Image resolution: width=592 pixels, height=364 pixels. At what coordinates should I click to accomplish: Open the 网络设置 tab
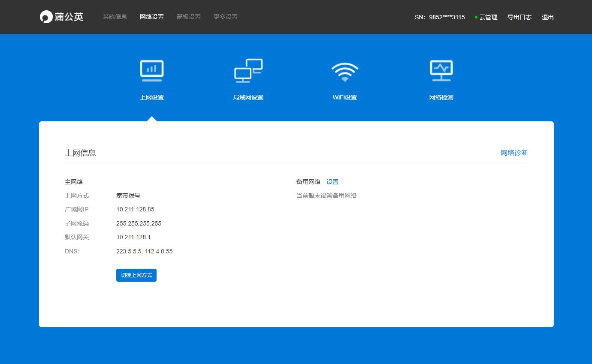151,17
